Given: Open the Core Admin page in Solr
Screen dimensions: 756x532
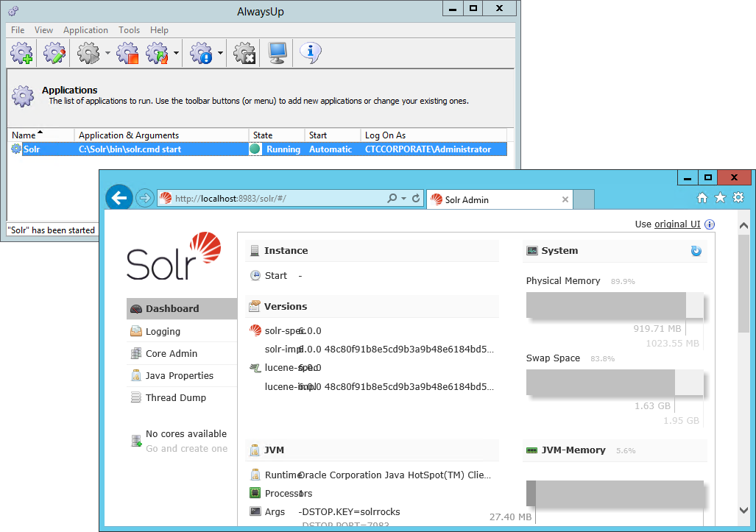Looking at the screenshot, I should pyautogui.click(x=171, y=353).
